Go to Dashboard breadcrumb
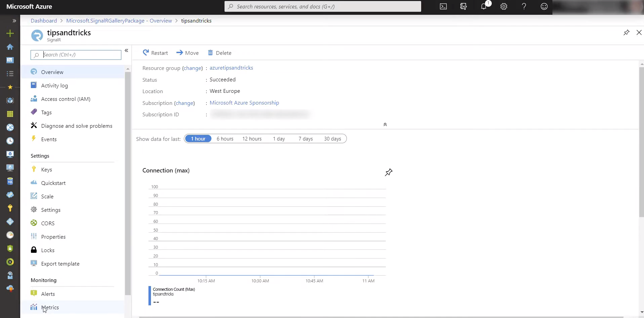 point(44,21)
